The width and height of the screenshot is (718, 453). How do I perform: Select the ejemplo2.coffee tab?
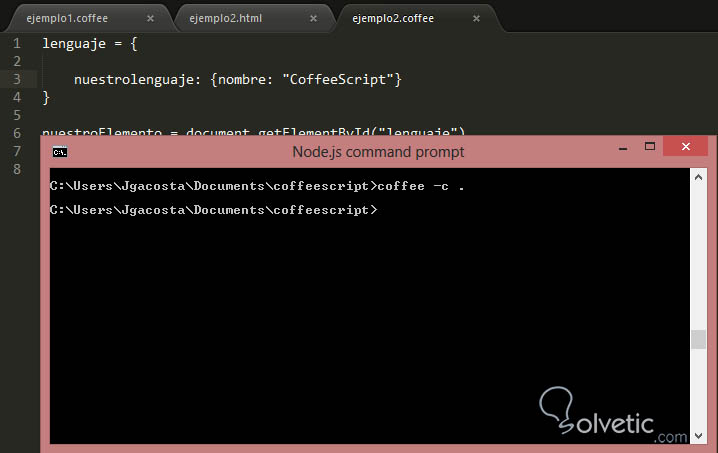click(x=393, y=18)
